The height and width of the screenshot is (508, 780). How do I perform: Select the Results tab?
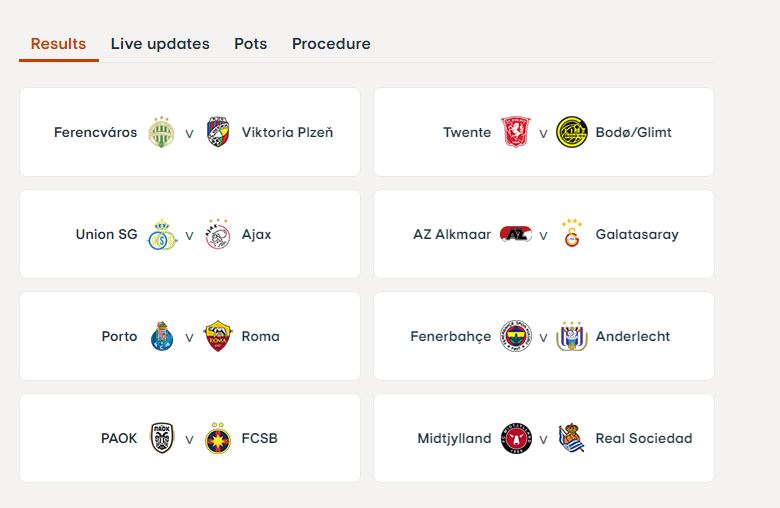coord(58,44)
